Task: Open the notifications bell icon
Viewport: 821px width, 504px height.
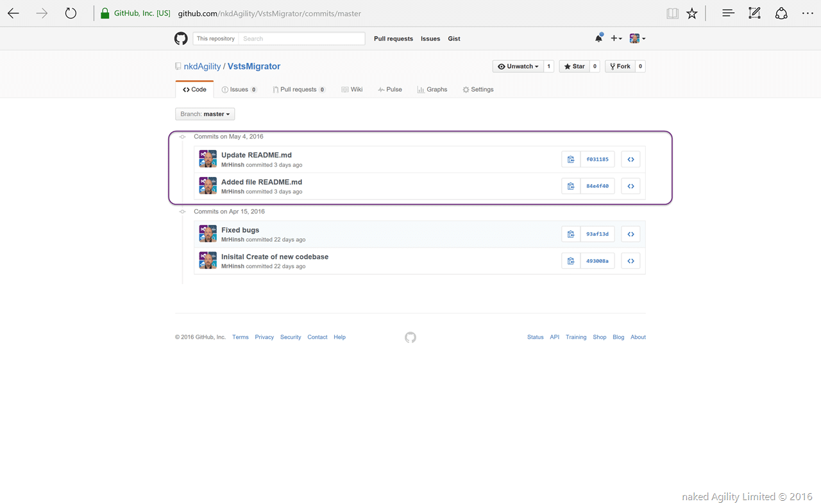Action: [598, 38]
